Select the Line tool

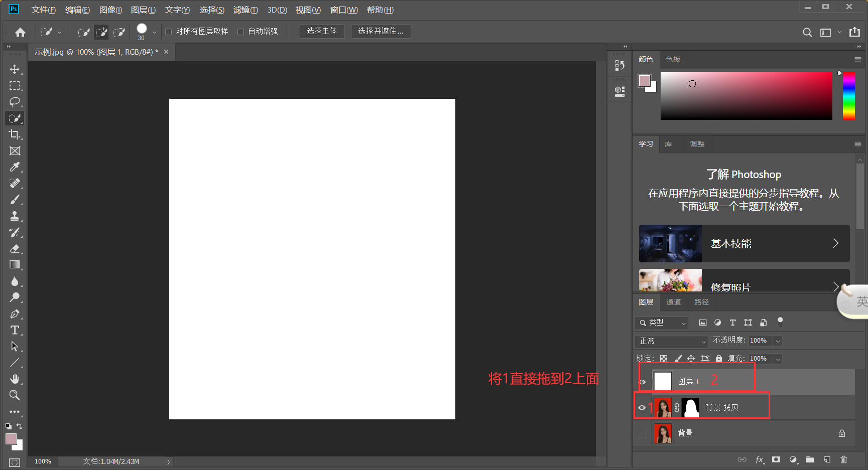click(x=15, y=363)
